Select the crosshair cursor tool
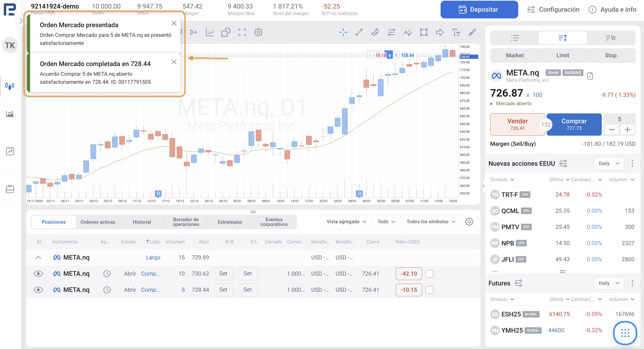The height and width of the screenshot is (349, 644). click(343, 32)
